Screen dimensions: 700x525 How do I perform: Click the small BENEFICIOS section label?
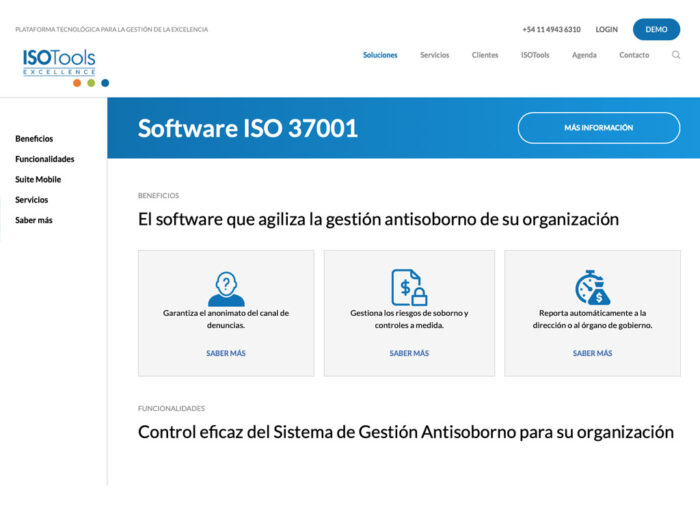click(x=158, y=196)
